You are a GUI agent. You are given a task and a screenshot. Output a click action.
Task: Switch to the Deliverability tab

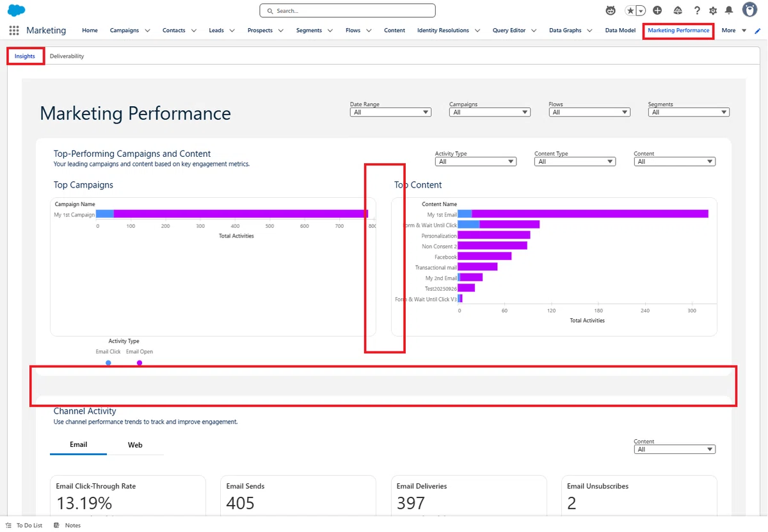(67, 56)
